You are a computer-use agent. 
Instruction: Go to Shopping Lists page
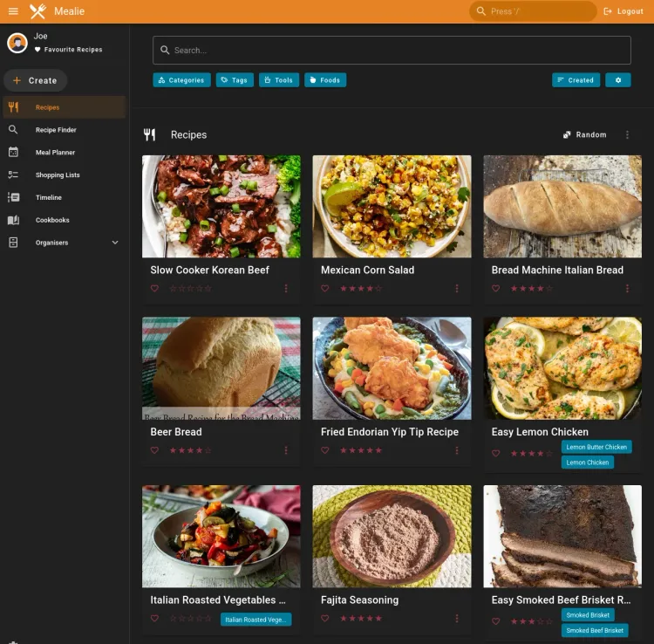pos(65,175)
